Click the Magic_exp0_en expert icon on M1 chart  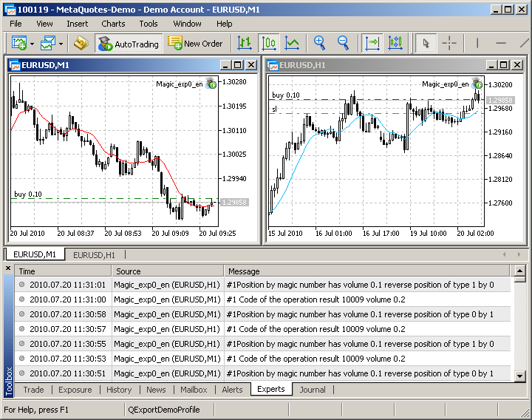tap(211, 83)
